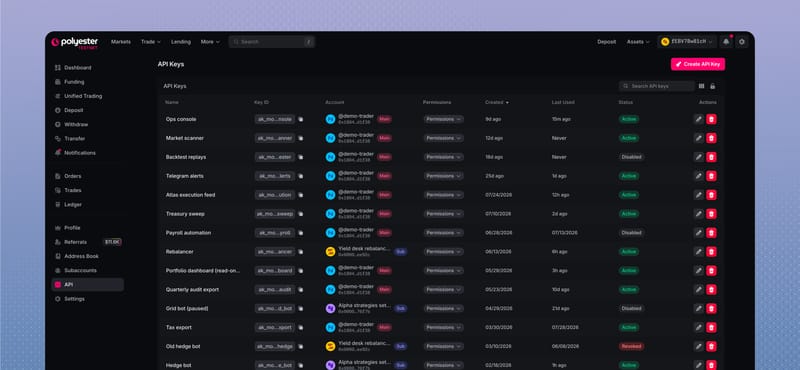Delete the Quarterly audit export key
The height and width of the screenshot is (370, 800).
[x=711, y=289]
